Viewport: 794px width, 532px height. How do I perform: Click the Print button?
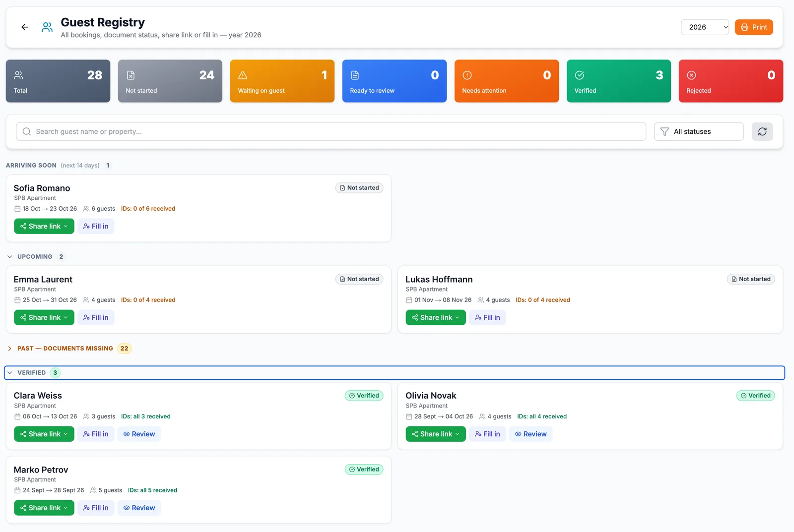tap(754, 27)
